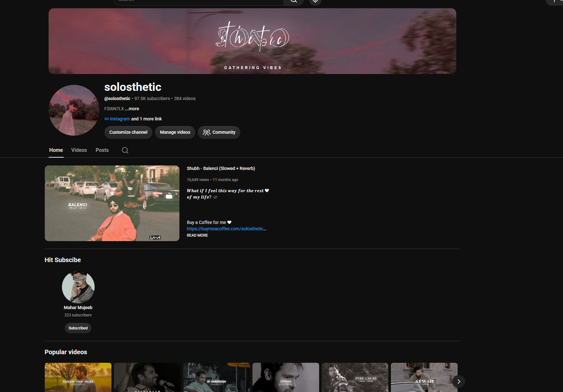Expand video description via READ MORE
Image resolution: width=563 pixels, height=392 pixels.
coord(197,235)
